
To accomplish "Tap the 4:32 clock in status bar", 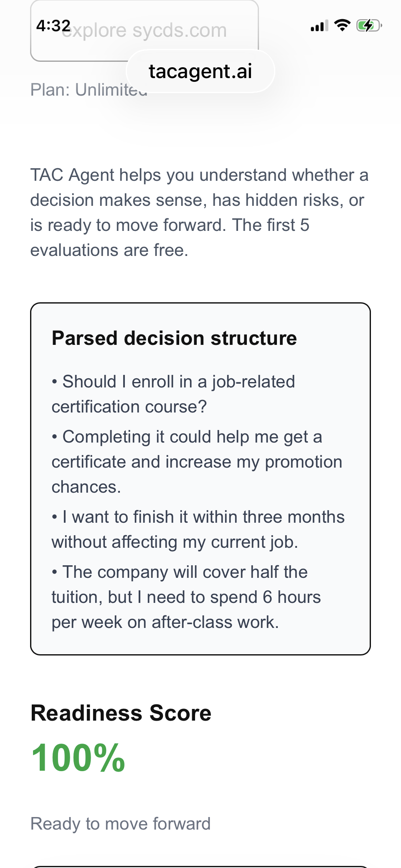I will tap(53, 26).
